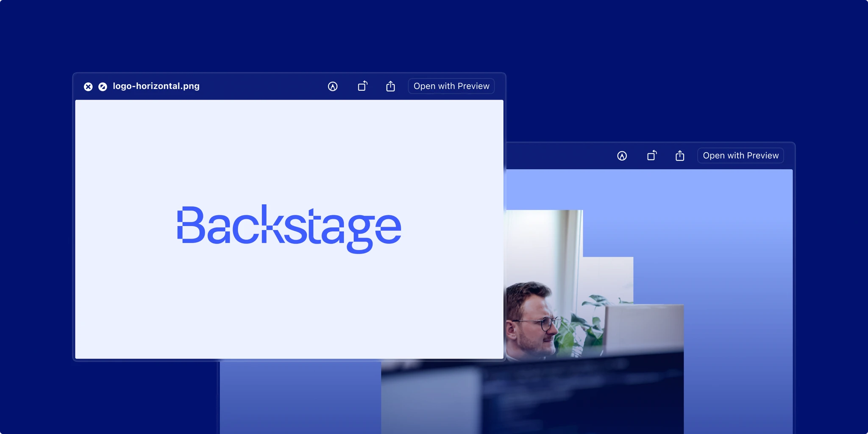
Task: Click the logo-horizontal.png file name title
Action: [x=156, y=86]
